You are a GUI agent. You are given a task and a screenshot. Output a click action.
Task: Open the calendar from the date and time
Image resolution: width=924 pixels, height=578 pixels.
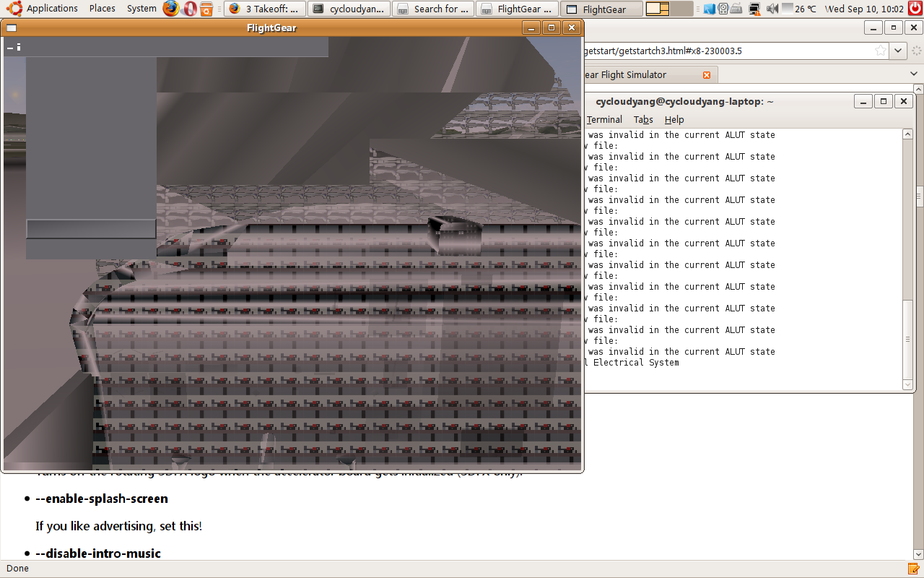(x=863, y=9)
